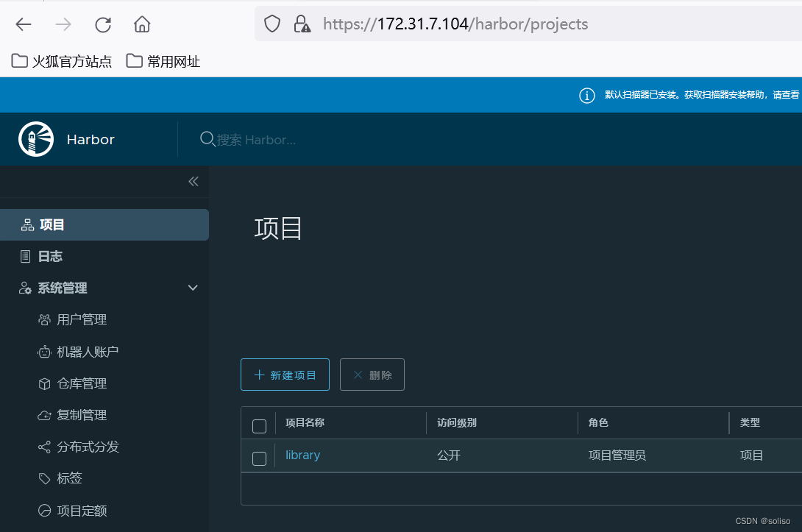This screenshot has width=802, height=532.
Task: Select the 项目 (Projects) sidebar icon
Action: (27, 224)
